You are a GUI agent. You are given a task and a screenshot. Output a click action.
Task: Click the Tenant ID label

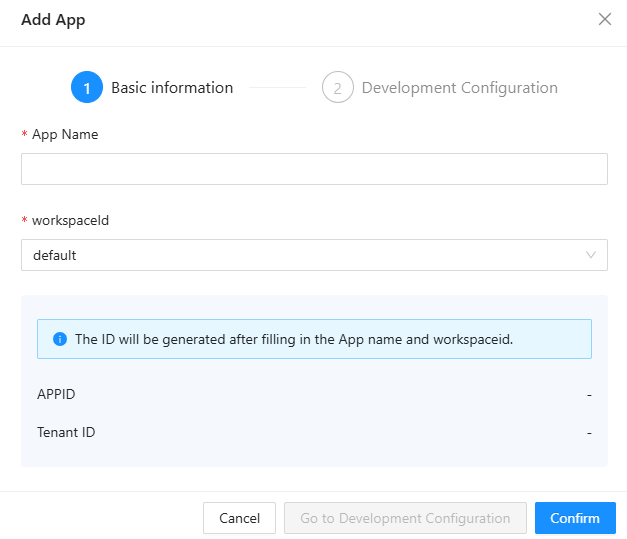[66, 432]
